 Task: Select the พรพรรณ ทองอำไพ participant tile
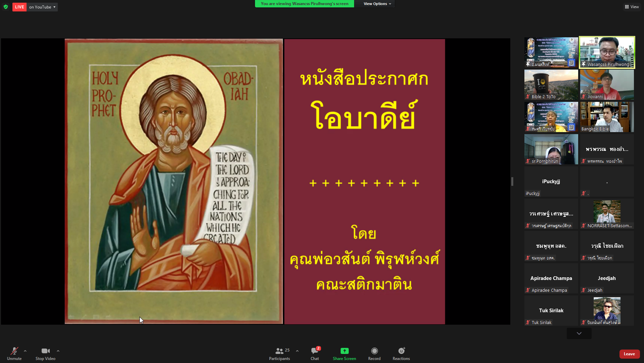point(607,149)
